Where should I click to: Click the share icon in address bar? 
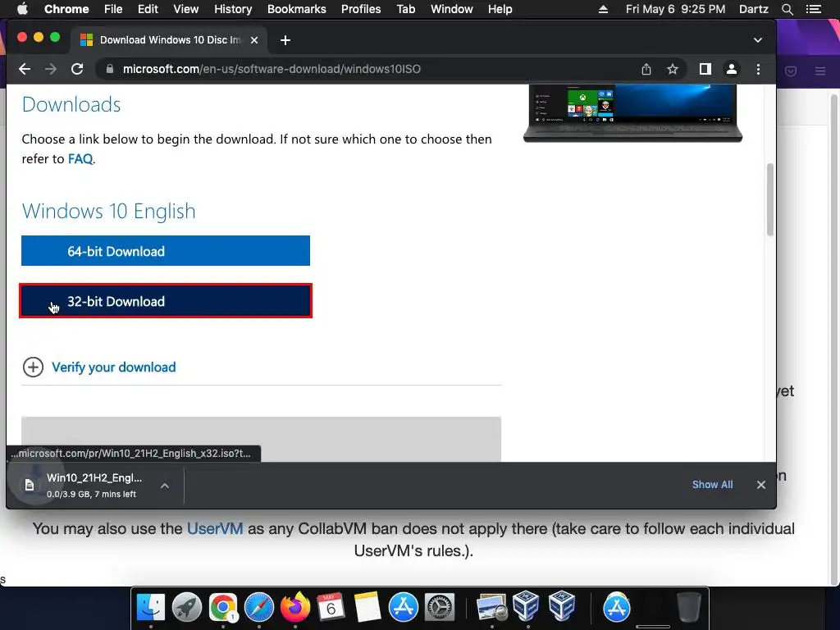point(646,69)
